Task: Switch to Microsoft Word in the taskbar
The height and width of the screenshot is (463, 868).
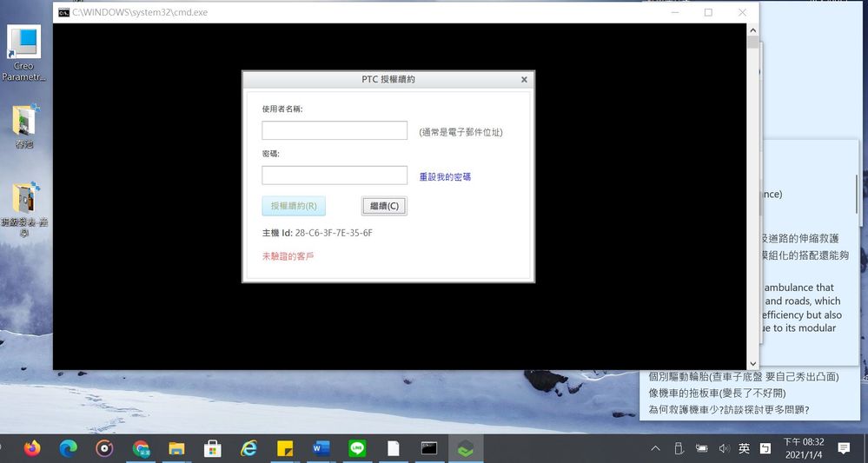Action: click(321, 448)
